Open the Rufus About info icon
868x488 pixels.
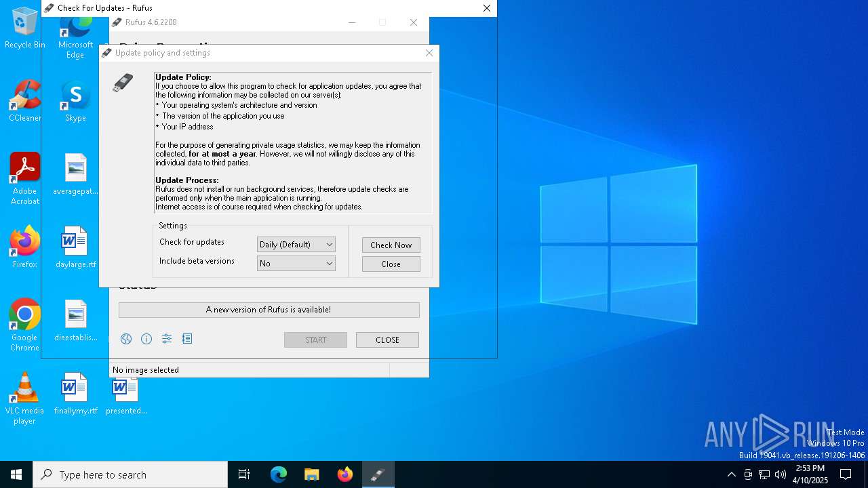coord(146,339)
